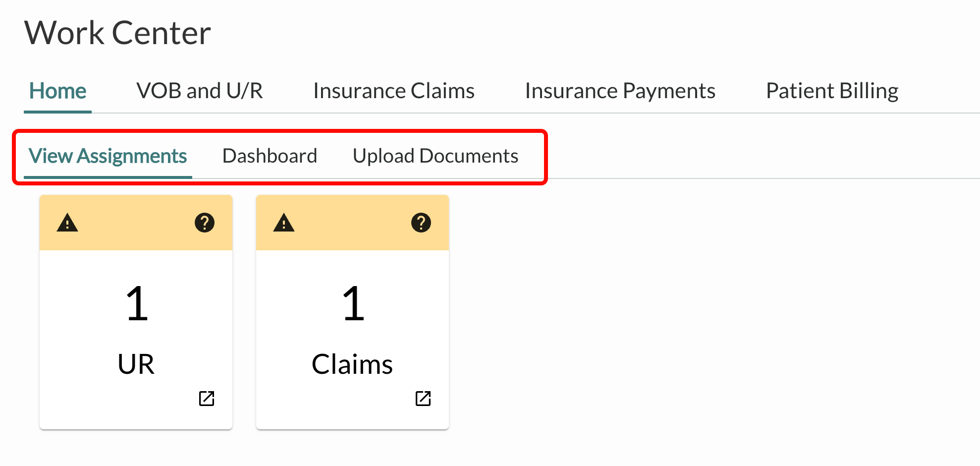
Task: Click the Claims label on its card
Action: coord(352,364)
